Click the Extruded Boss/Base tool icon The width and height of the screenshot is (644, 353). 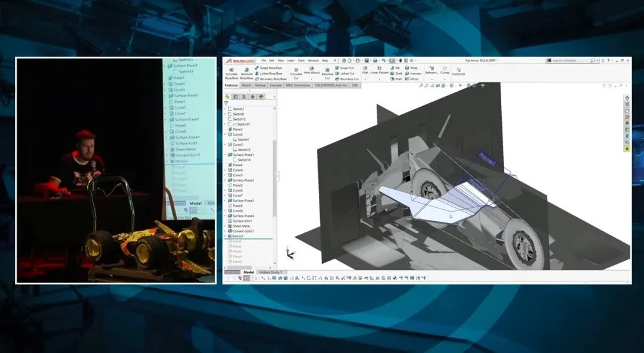pos(231,70)
